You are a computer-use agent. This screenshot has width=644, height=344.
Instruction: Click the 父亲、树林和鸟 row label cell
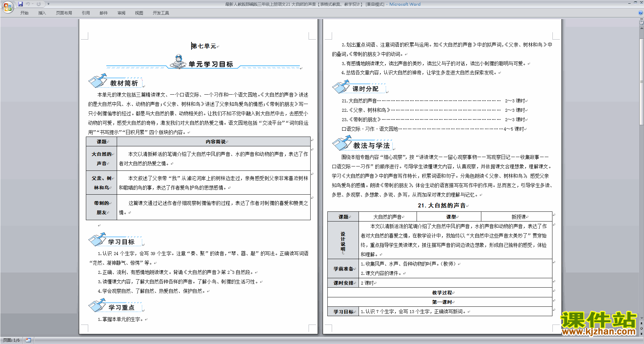click(x=102, y=183)
